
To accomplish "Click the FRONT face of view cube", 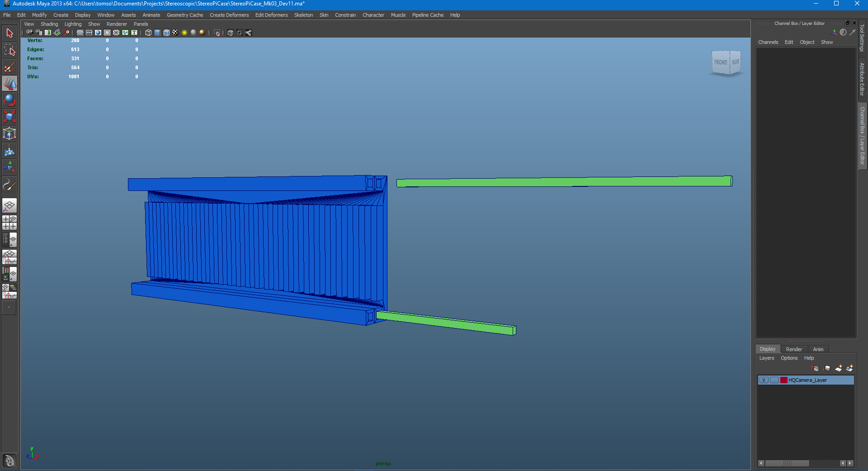I will [721, 62].
